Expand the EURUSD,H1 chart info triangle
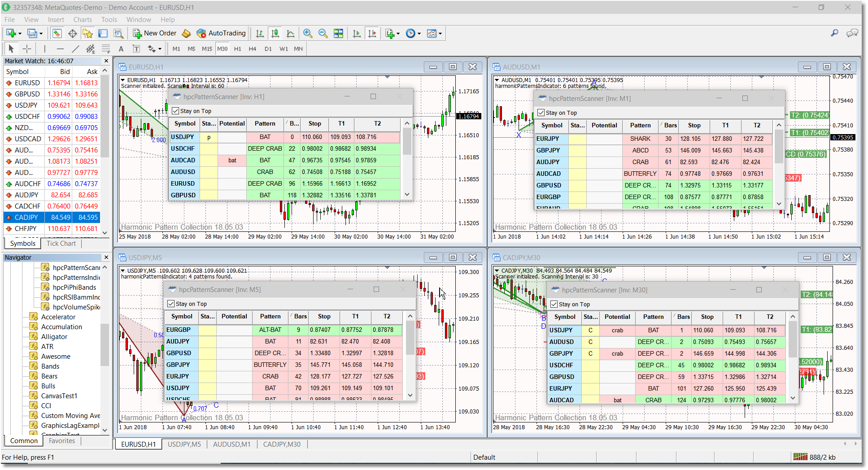This screenshot has width=868, height=470. coord(123,80)
